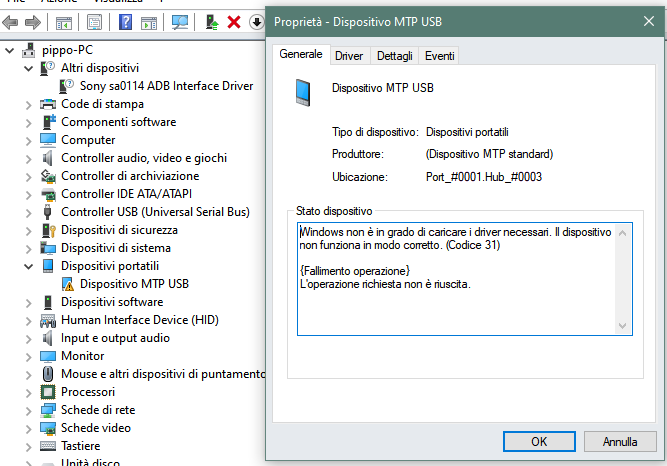Click the disable device down-arrow icon
Image resolution: width=667 pixels, height=466 pixels.
256,21
